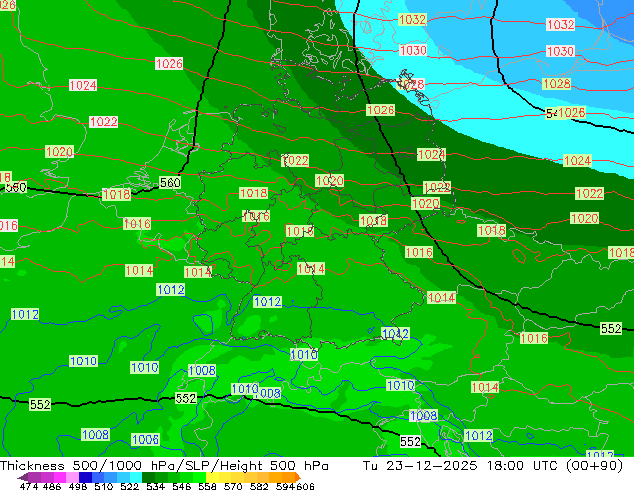Image resolution: width=634 pixels, height=490 pixels.
Task: Click legend value 474
Action: (29, 486)
